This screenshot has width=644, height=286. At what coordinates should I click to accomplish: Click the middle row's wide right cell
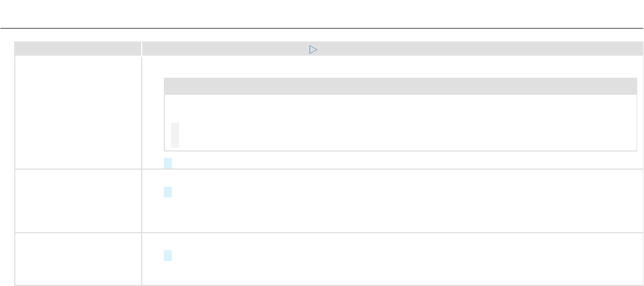392,200
